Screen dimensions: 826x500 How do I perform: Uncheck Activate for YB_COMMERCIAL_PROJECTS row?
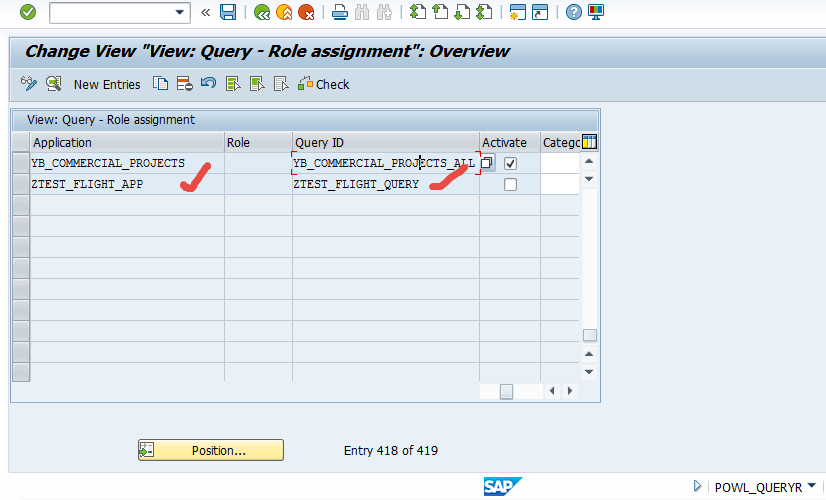pos(510,163)
